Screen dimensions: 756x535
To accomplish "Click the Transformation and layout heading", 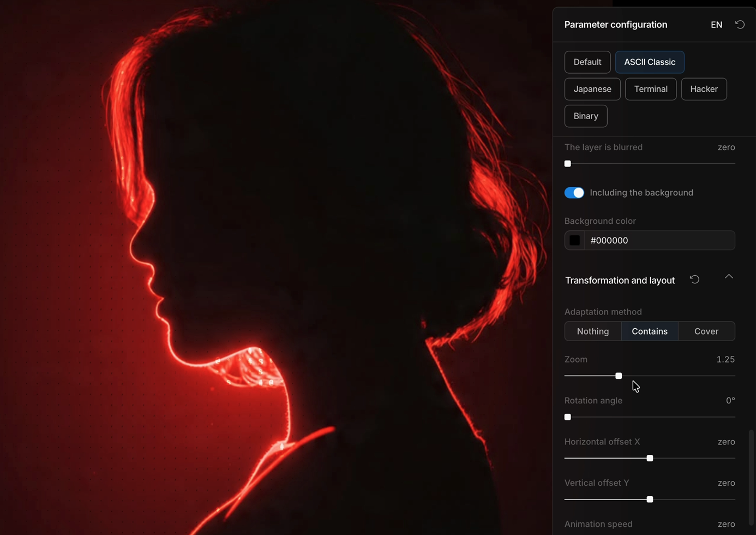I will click(x=620, y=280).
